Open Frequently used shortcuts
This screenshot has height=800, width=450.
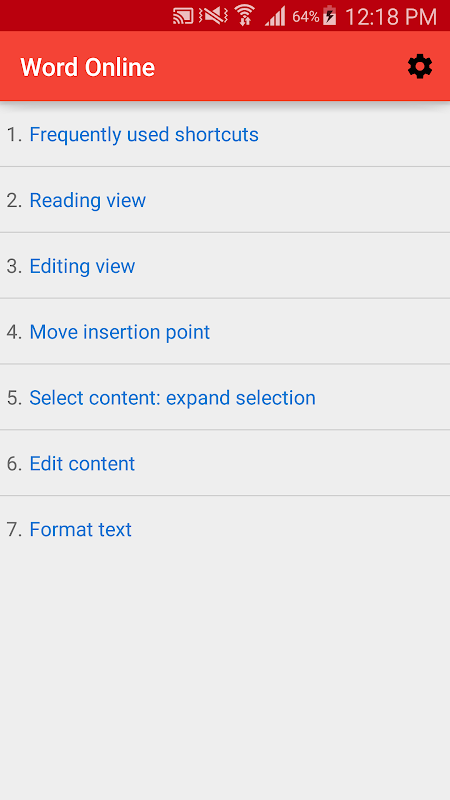coord(144,135)
